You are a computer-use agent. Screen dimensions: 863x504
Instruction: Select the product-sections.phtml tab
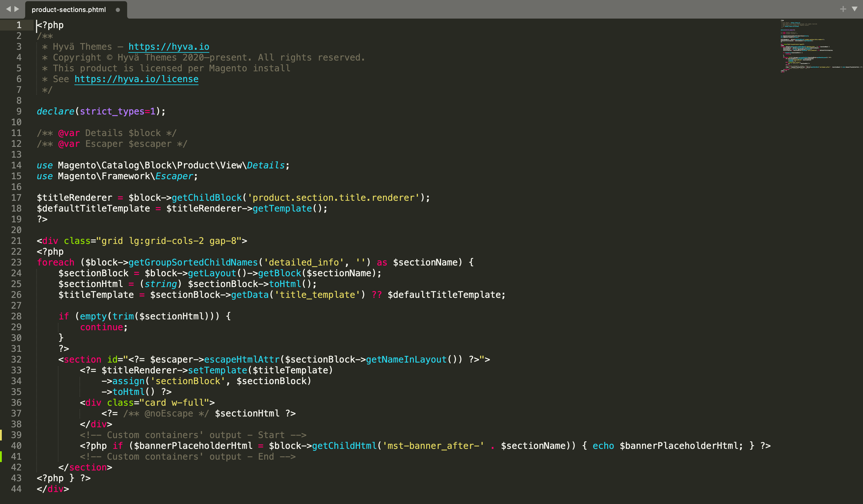tap(68, 10)
